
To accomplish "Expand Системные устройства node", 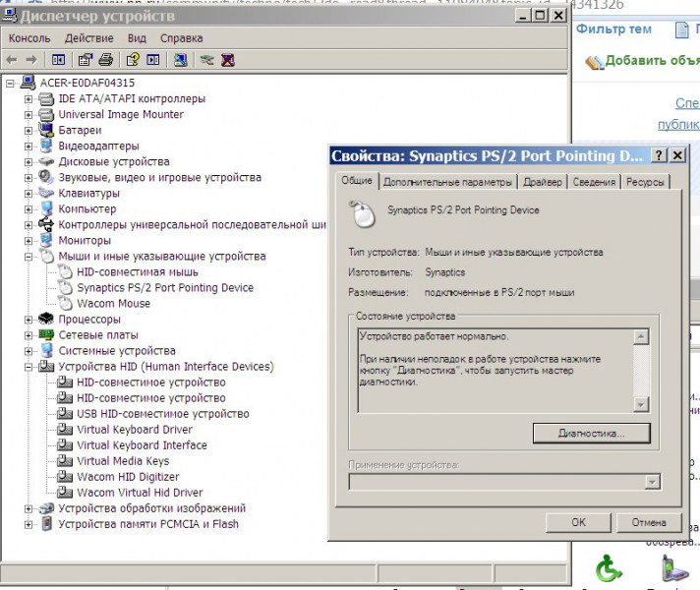I will coord(29,351).
